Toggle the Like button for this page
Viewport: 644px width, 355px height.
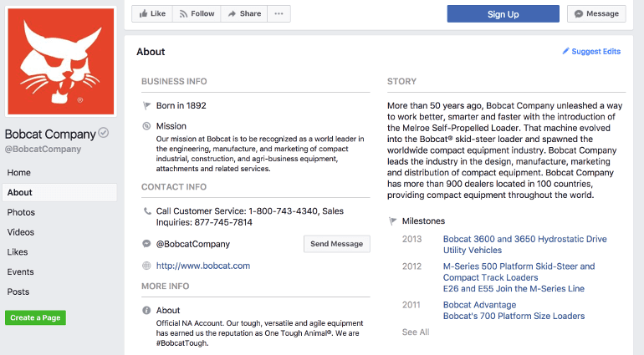point(153,13)
